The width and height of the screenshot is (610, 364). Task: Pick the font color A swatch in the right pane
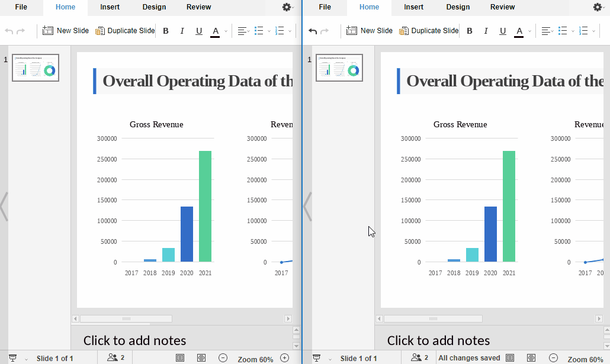pyautogui.click(x=519, y=31)
